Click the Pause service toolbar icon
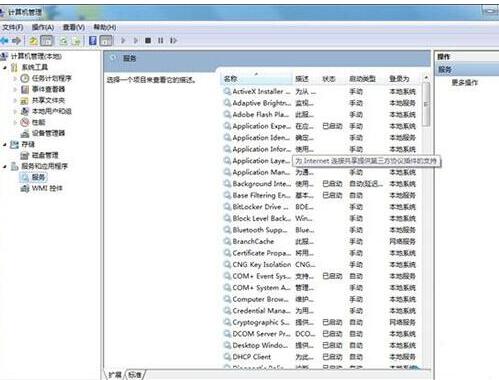Viewport: 499px width, 380px height. point(161,41)
